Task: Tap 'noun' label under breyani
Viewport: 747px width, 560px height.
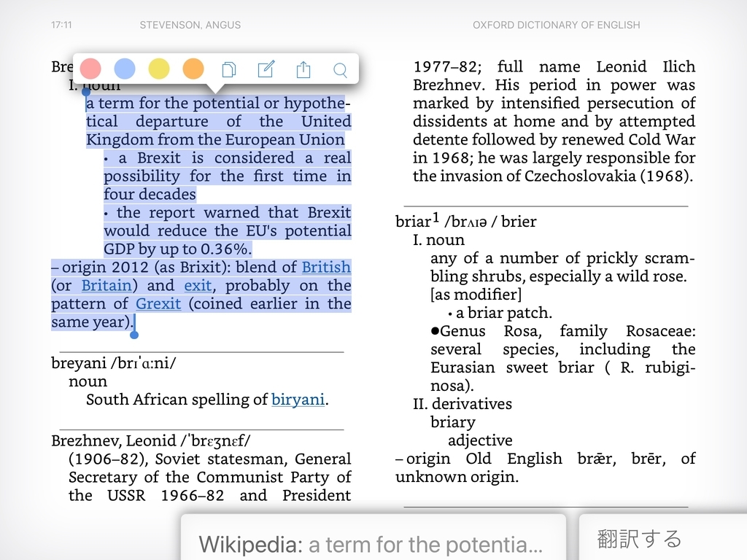Action: click(x=88, y=381)
